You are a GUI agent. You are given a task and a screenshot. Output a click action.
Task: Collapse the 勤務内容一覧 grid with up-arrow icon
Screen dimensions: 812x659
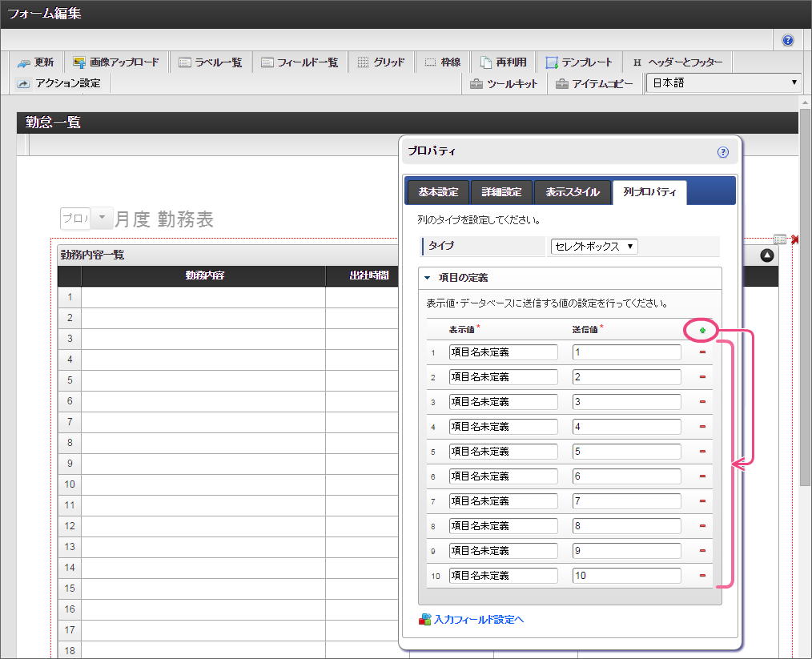tap(766, 255)
